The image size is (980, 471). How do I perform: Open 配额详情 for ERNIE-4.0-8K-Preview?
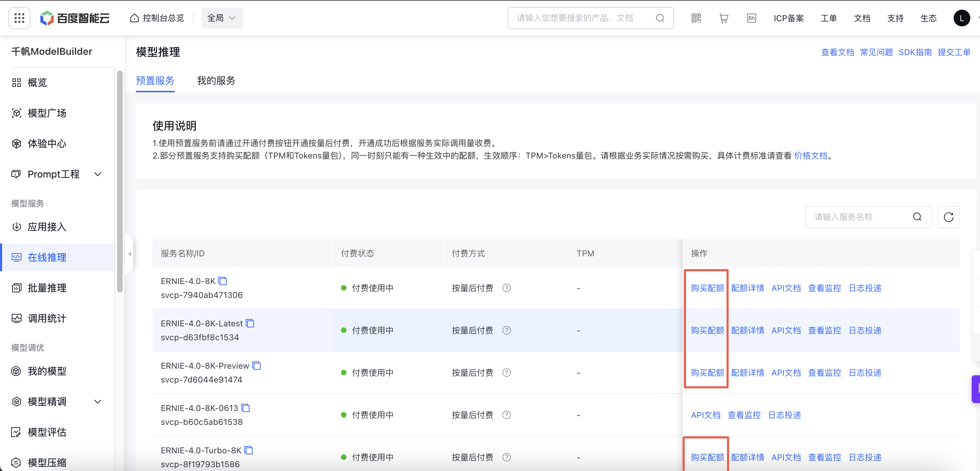pos(747,372)
